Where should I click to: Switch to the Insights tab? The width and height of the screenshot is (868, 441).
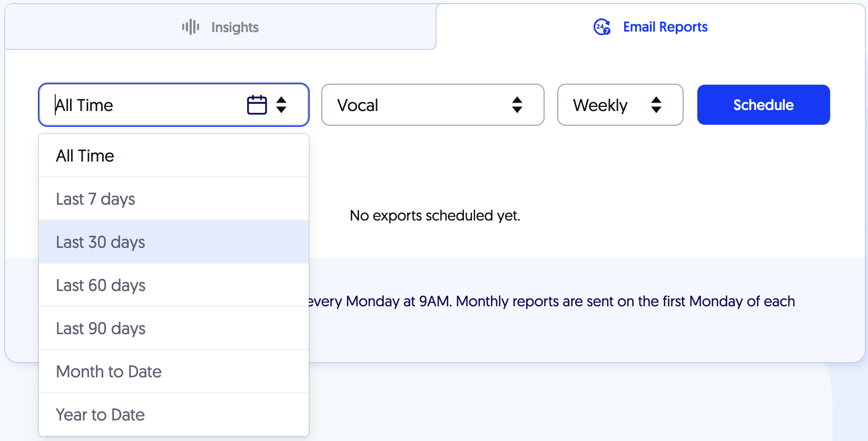(x=221, y=27)
